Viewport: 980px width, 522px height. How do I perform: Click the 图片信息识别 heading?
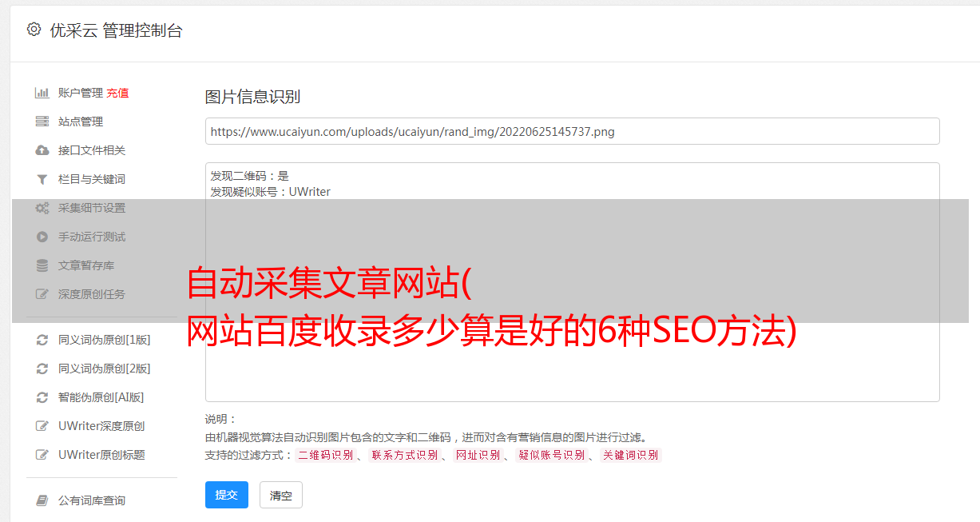click(252, 97)
